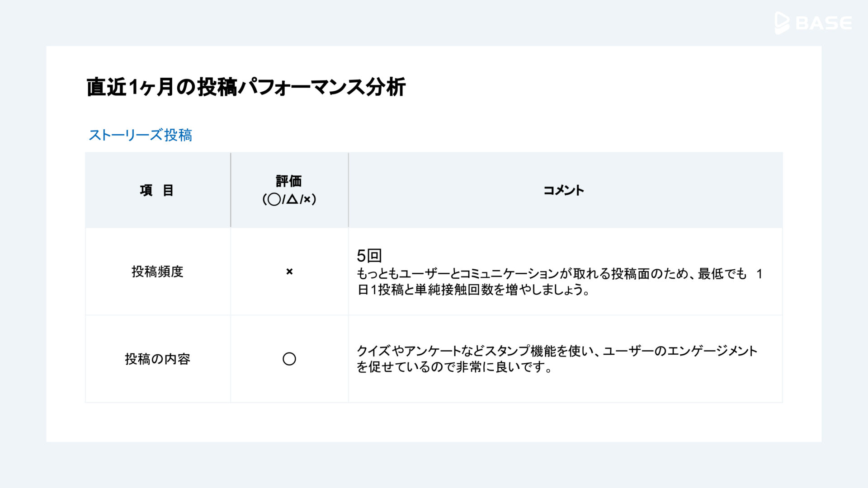Image resolution: width=868 pixels, height=488 pixels.
Task: Click the ストーリーズ投稿 subtitle
Action: pyautogui.click(x=140, y=135)
